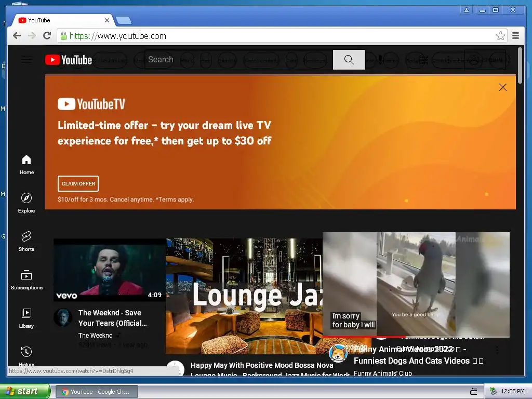Click the Chrome forward arrow

point(32,36)
